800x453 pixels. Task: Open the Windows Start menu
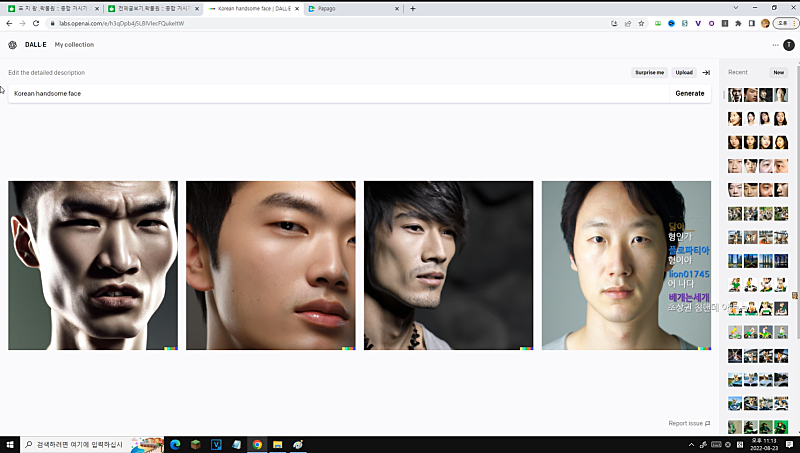(11, 444)
